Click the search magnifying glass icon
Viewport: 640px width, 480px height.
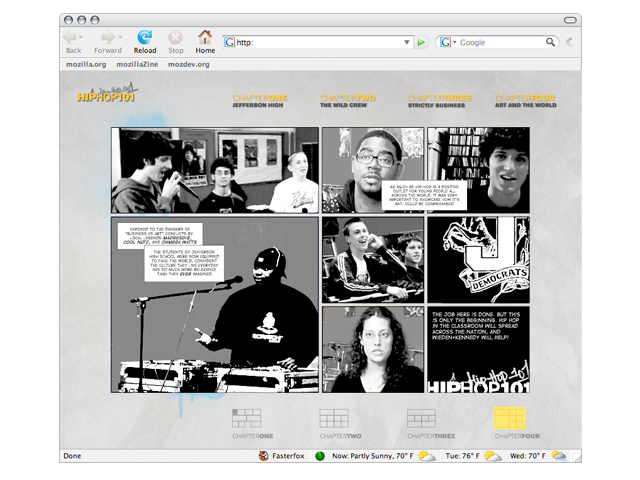(x=551, y=42)
